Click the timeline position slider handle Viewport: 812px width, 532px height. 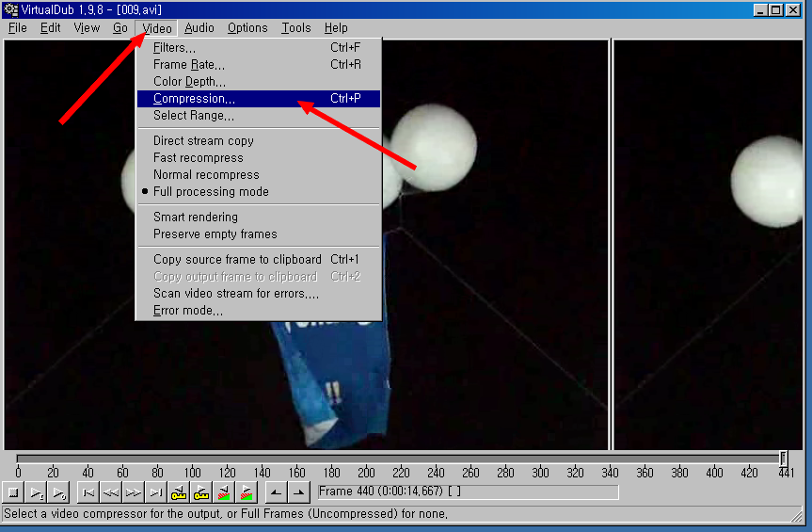783,458
